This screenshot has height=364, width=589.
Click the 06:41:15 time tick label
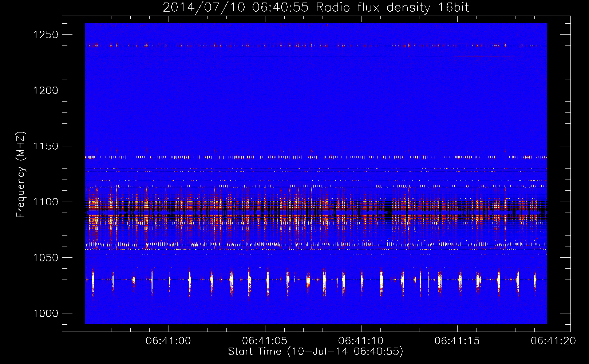click(x=457, y=341)
